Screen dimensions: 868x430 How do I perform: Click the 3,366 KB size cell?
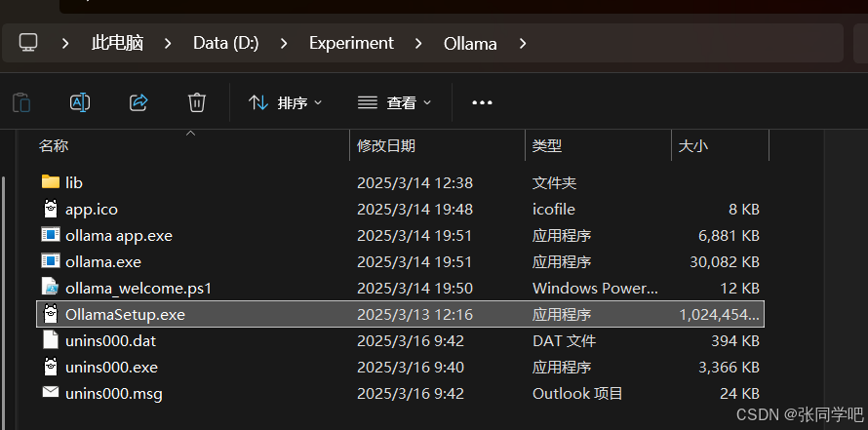[730, 368]
